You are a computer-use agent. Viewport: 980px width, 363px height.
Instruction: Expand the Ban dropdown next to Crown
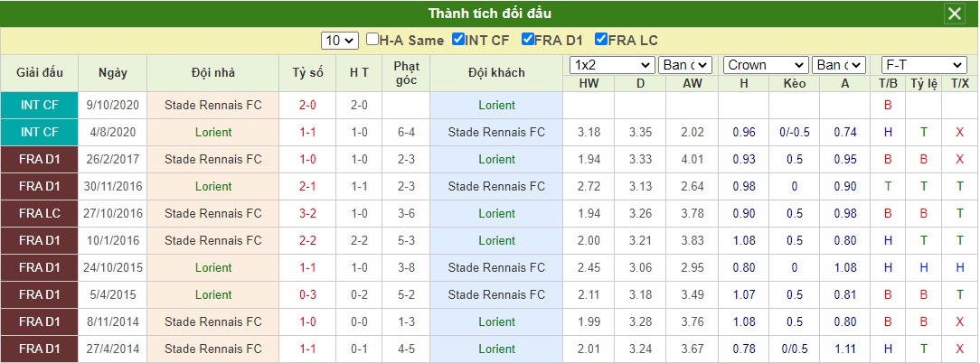(x=839, y=65)
